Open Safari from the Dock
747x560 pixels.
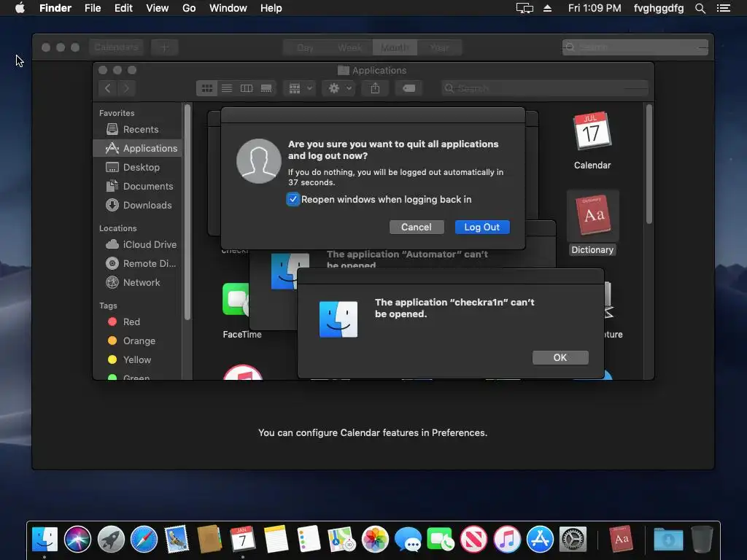144,540
